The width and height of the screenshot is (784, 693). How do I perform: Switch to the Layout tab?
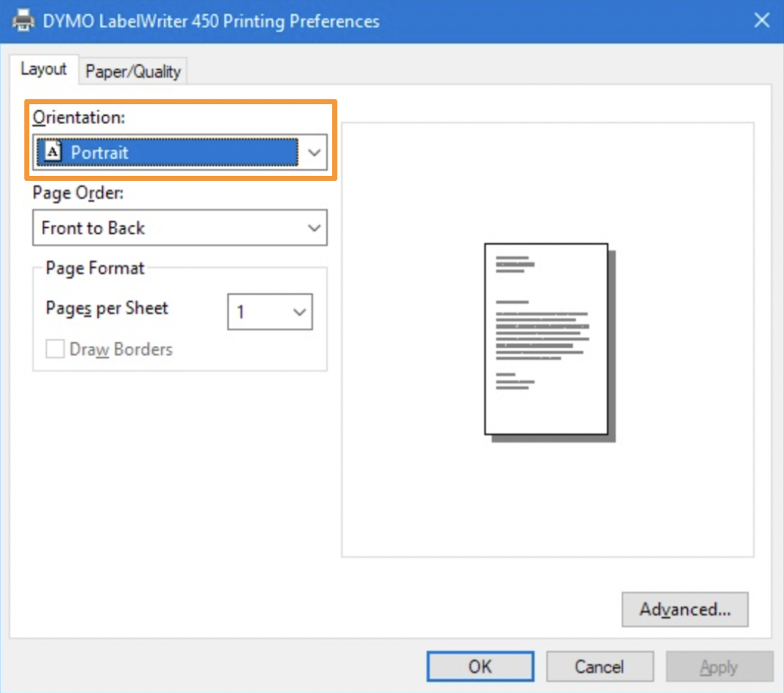click(x=43, y=69)
